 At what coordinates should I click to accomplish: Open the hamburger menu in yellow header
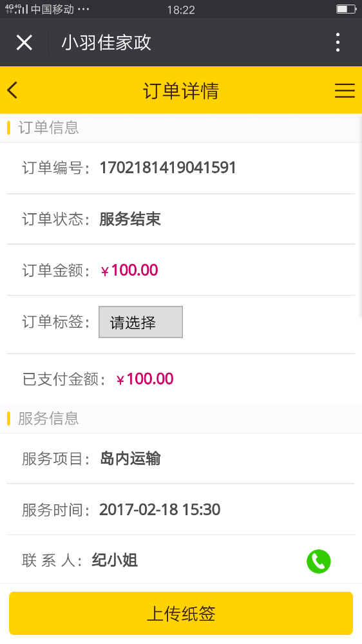point(345,90)
